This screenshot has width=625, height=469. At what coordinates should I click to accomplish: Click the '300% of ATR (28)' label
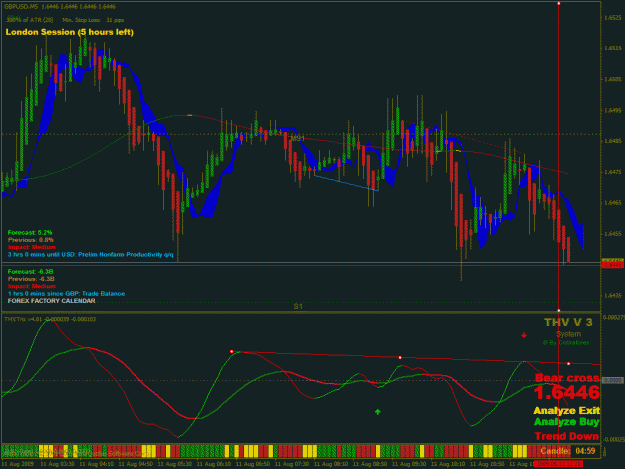(x=30, y=20)
